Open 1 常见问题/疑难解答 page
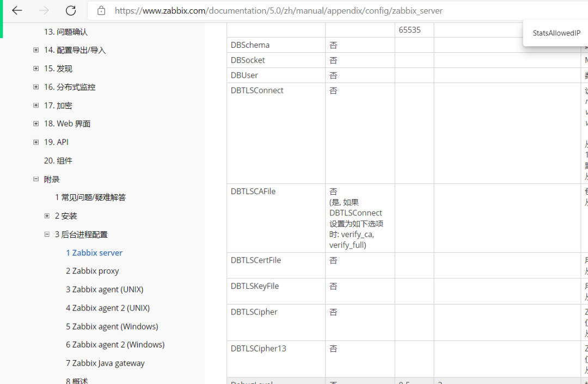 tap(90, 197)
